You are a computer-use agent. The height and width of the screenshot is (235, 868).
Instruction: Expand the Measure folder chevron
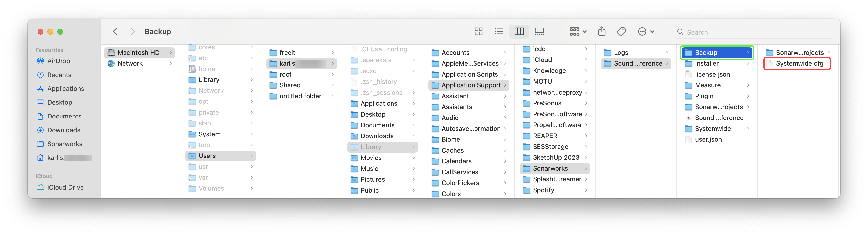pos(748,85)
